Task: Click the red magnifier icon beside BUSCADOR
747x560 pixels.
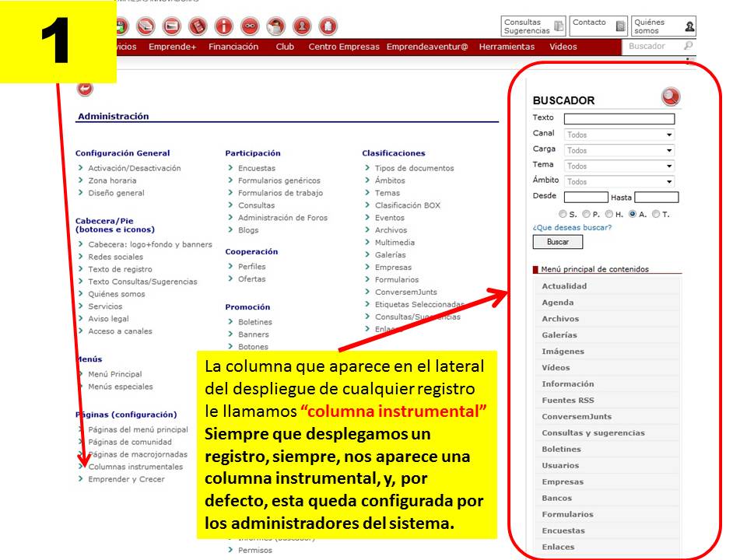Action: pyautogui.click(x=671, y=97)
